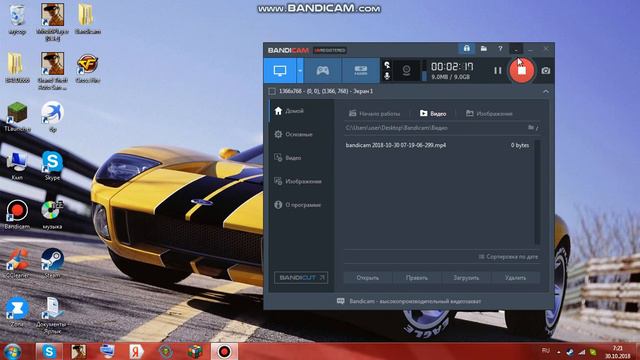Viewport: 640px width, 360px height.
Task: Click the Удалить button
Action: (516, 278)
